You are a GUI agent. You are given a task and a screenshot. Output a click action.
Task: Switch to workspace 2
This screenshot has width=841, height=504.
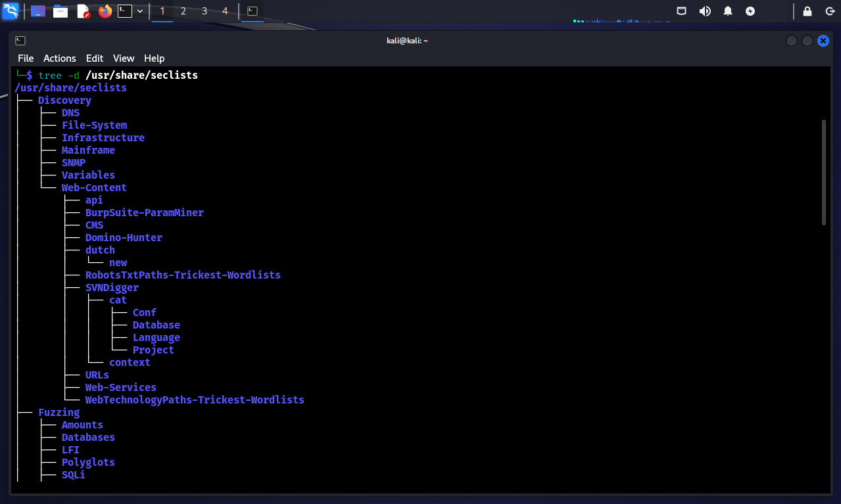click(x=183, y=11)
